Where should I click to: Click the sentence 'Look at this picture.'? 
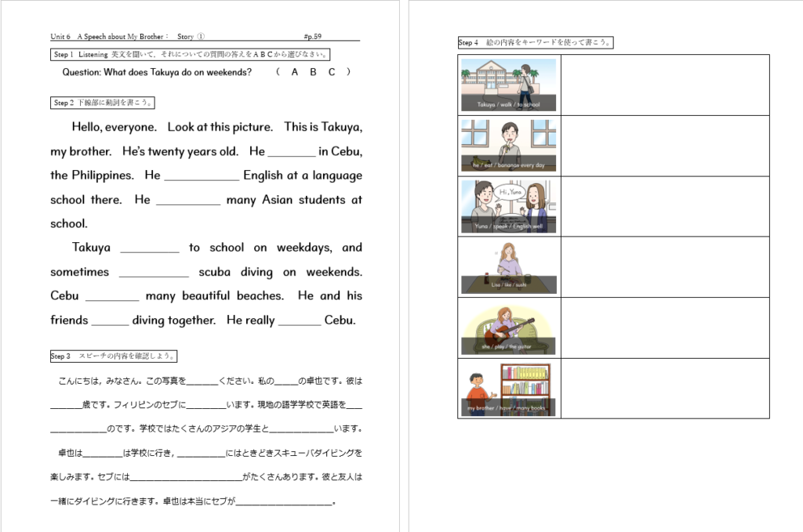click(220, 127)
